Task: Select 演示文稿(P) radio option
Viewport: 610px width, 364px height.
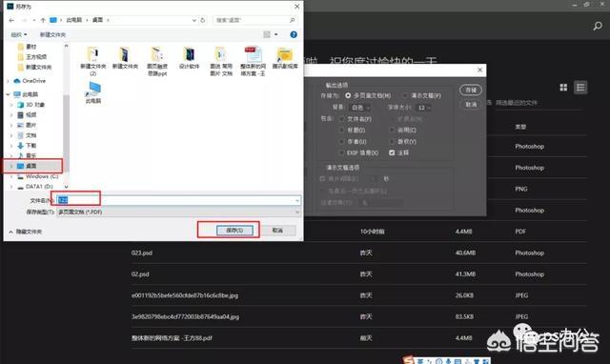Action: point(405,95)
